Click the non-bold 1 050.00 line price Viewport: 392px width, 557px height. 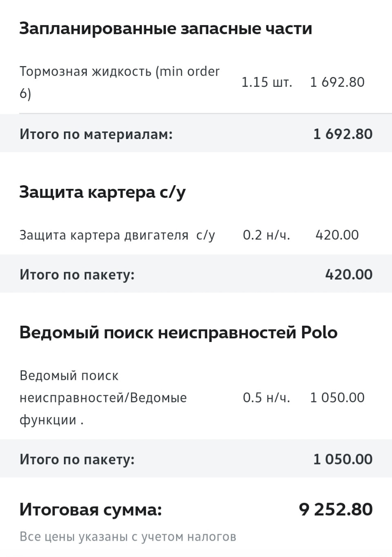click(x=337, y=397)
